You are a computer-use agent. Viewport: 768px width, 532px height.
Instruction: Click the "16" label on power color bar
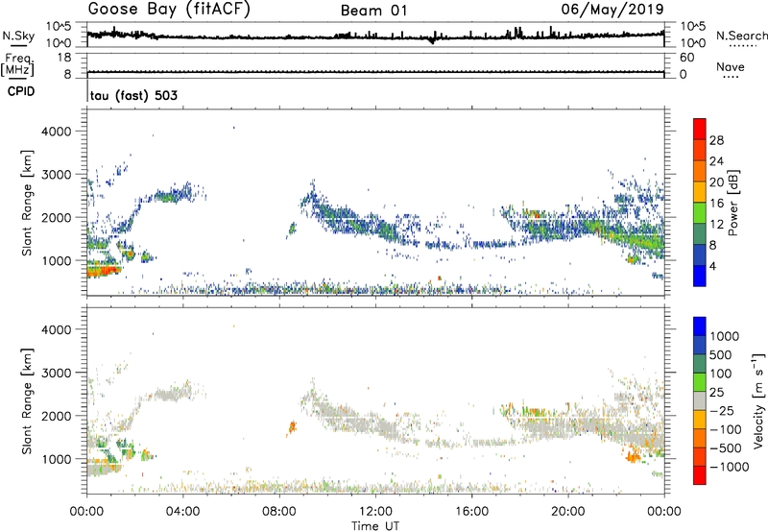point(716,204)
